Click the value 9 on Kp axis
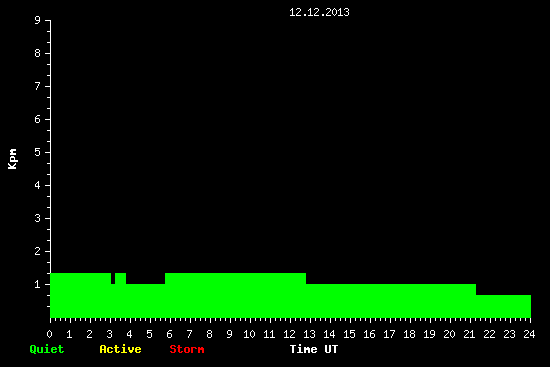Viewport: 550px width, 367px height. pyautogui.click(x=38, y=20)
